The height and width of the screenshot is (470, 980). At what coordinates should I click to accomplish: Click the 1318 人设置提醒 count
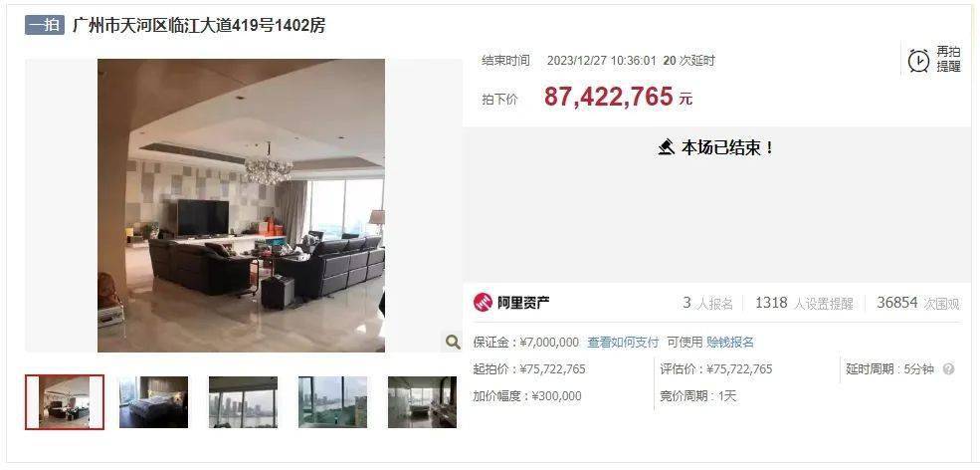[804, 303]
